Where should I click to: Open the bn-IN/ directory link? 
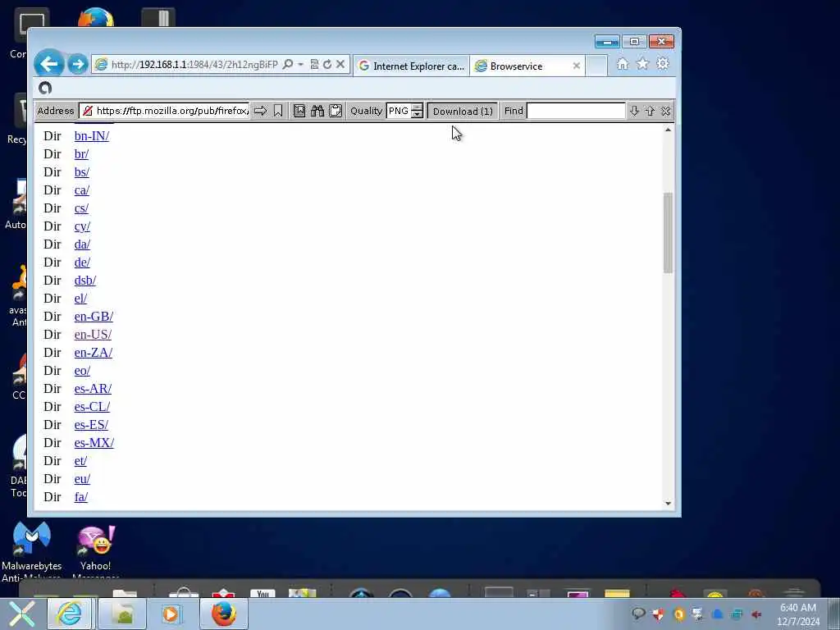92,136
